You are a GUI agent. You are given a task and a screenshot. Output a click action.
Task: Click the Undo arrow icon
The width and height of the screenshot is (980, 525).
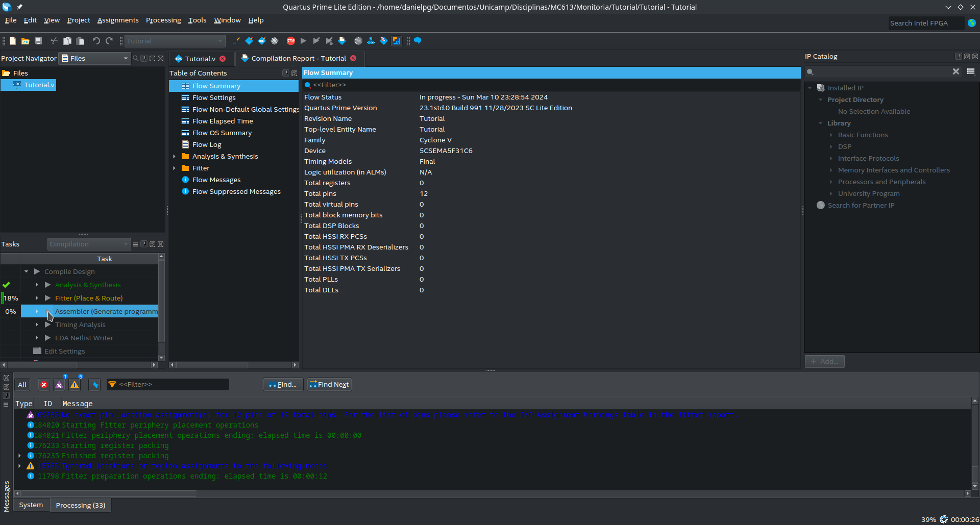(96, 41)
